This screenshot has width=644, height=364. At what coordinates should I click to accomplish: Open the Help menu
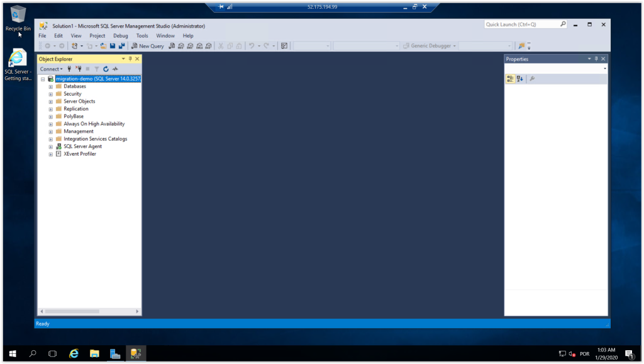click(188, 36)
